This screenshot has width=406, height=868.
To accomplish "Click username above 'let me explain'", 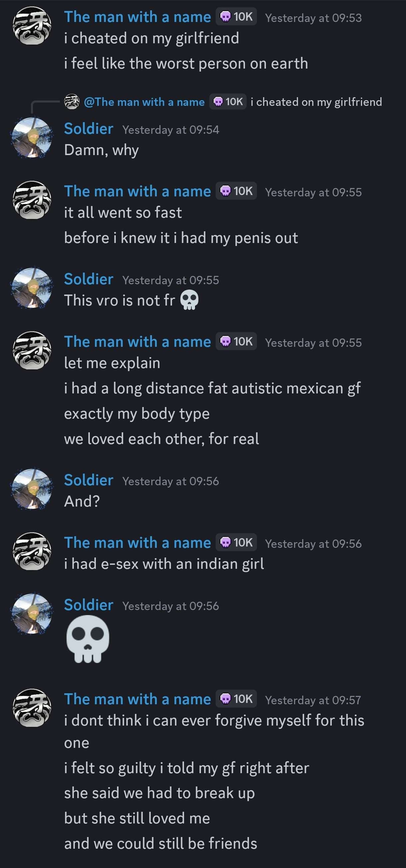I will tap(137, 342).
